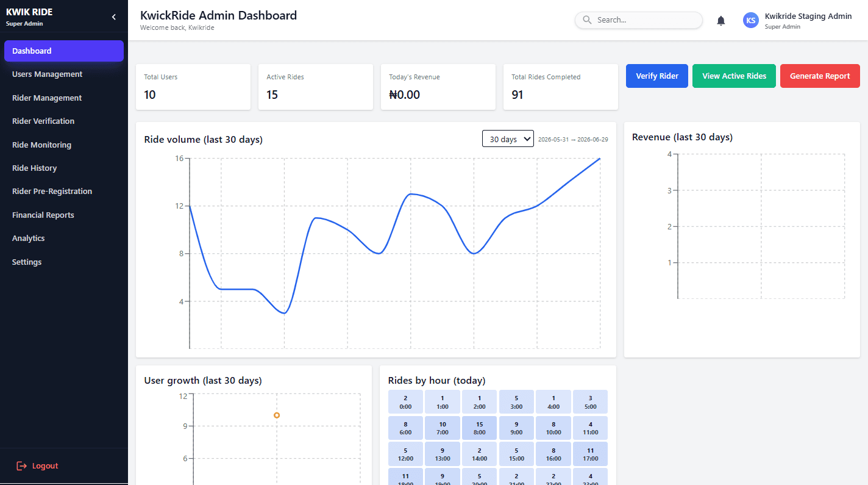Click the blue Verify Rider button

pos(657,76)
